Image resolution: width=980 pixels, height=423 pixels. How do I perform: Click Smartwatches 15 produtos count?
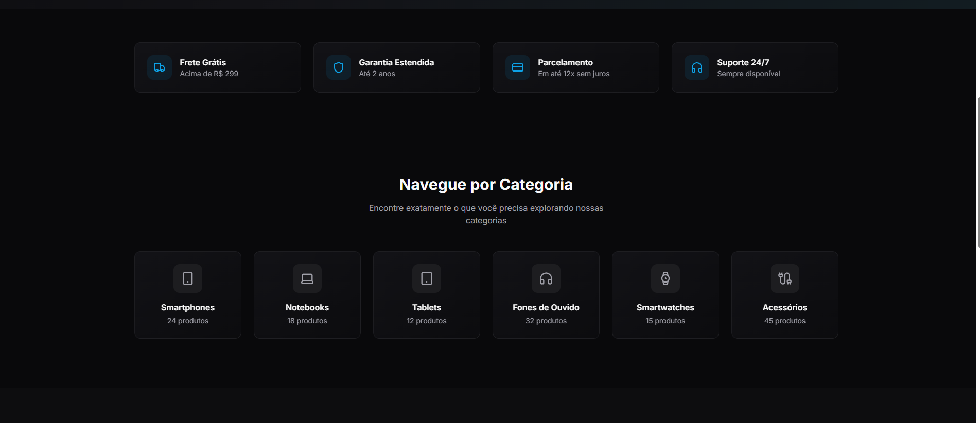tap(666, 321)
